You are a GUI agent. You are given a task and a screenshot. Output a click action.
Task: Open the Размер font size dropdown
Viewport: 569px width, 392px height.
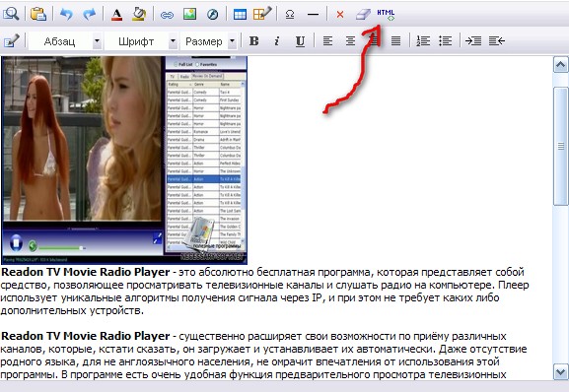tap(209, 41)
